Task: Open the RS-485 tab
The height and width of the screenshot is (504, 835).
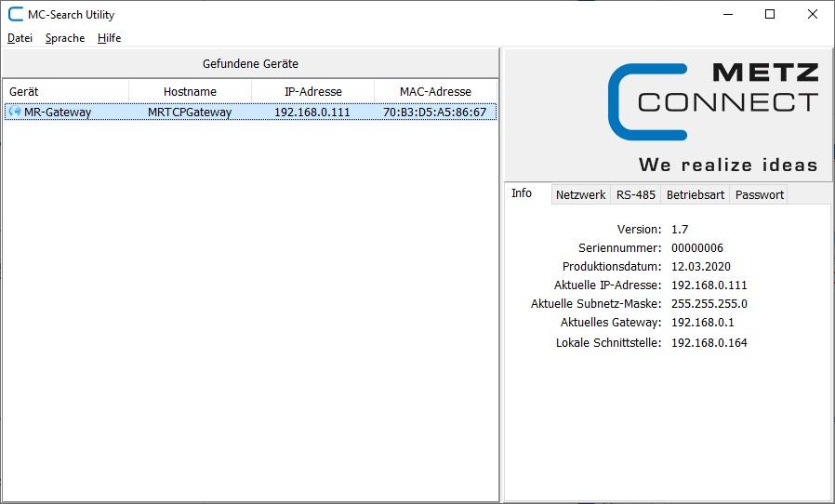Action: [636, 195]
